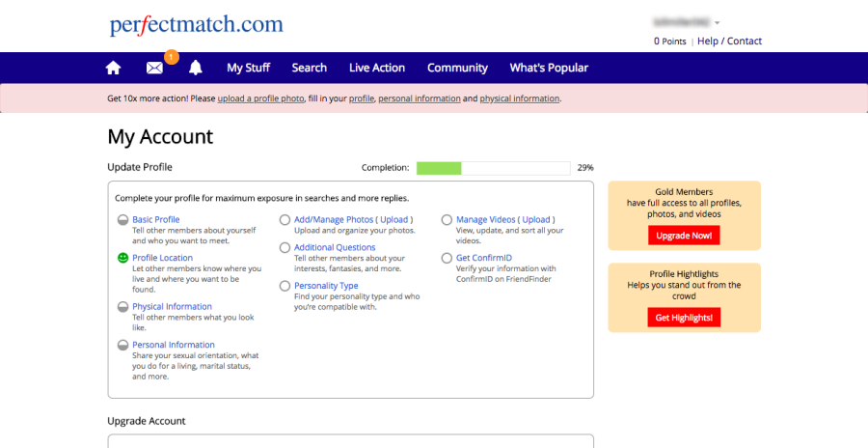The height and width of the screenshot is (448, 868).
Task: Open the Help / Contact link
Action: point(729,42)
